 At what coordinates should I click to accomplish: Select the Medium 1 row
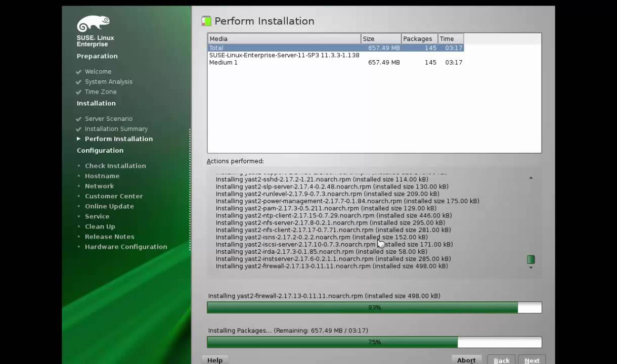(x=336, y=62)
